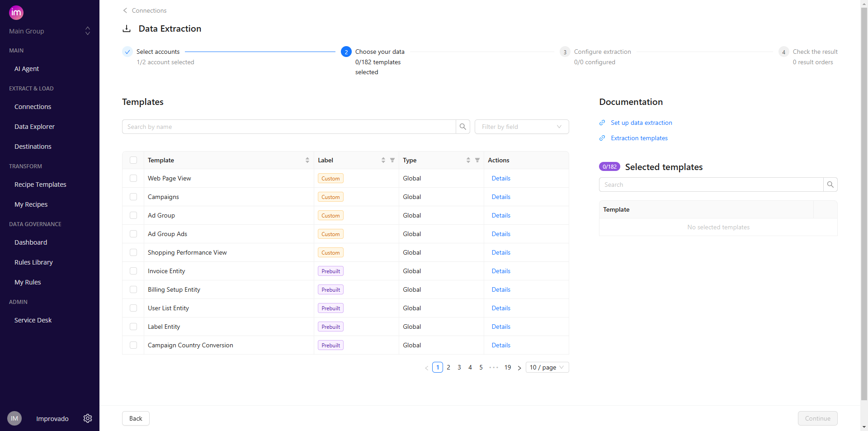Open Details for Shopping Performance View
This screenshot has width=868, height=431.
(x=501, y=252)
